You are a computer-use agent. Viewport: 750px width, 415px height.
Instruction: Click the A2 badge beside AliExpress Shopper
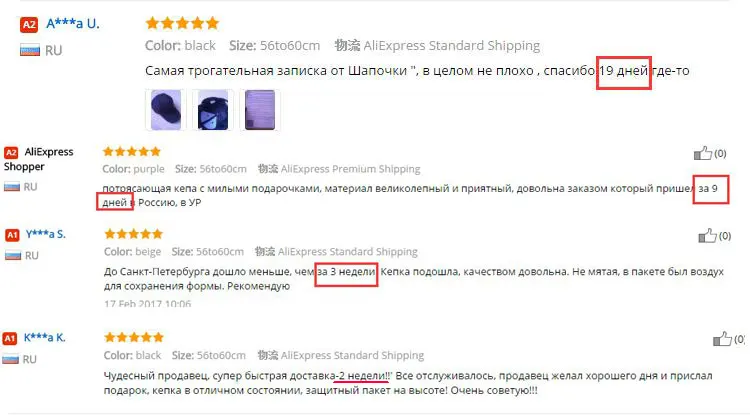click(11, 153)
